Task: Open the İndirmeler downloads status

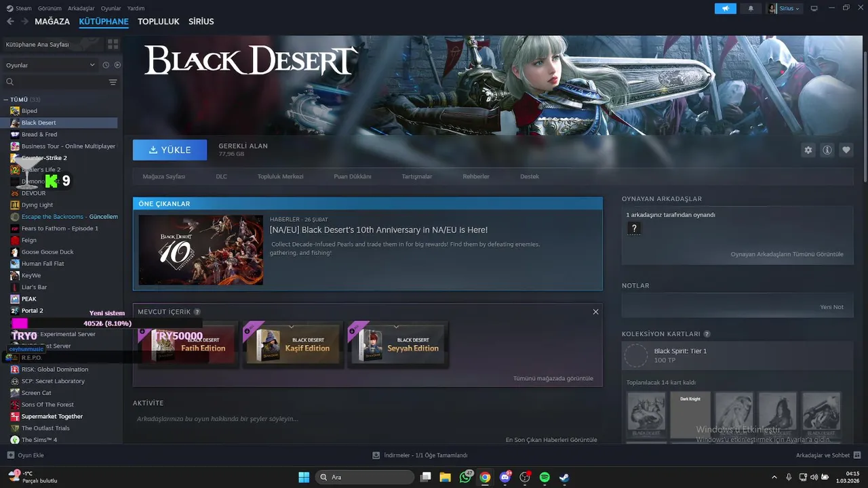Action: (420, 455)
